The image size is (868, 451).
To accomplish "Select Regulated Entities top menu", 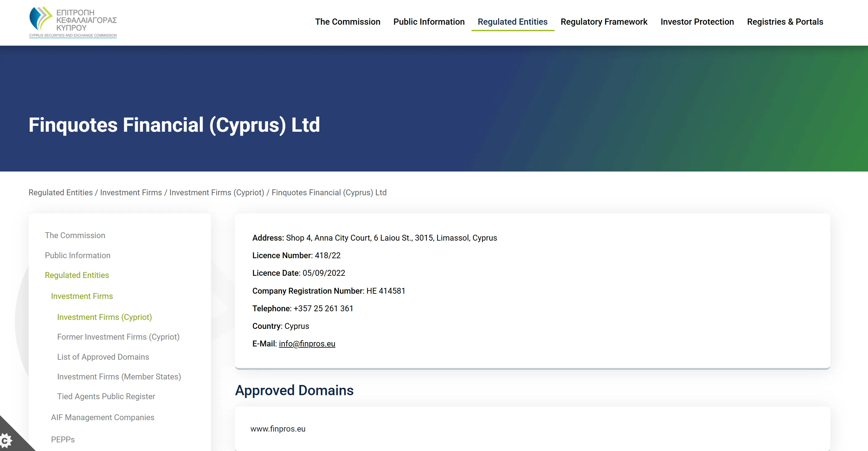I will pyautogui.click(x=513, y=22).
